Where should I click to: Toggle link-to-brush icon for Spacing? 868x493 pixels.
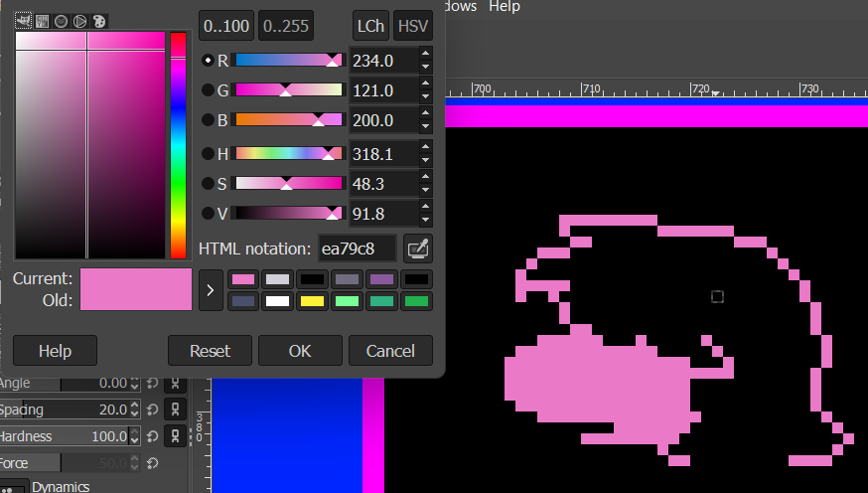175,410
